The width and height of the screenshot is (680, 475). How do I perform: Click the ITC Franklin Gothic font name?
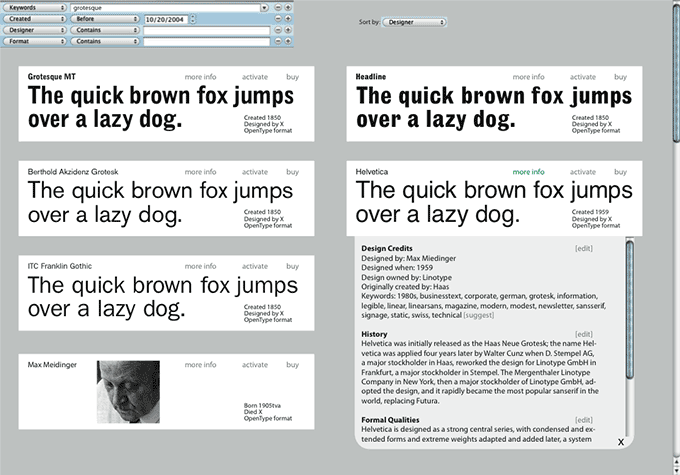tap(60, 266)
